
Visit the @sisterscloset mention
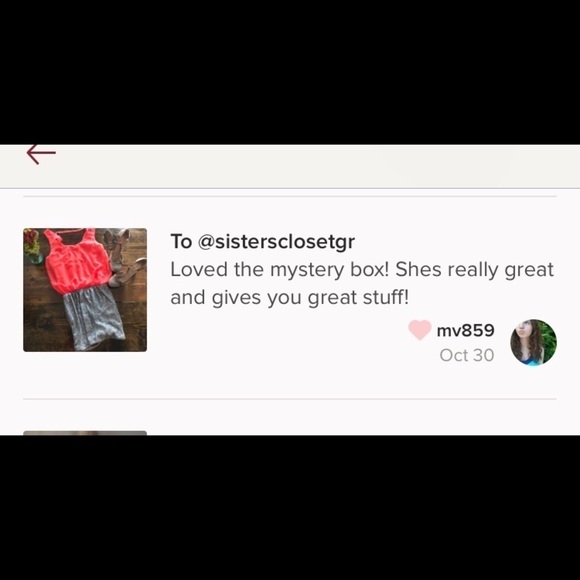pos(276,242)
